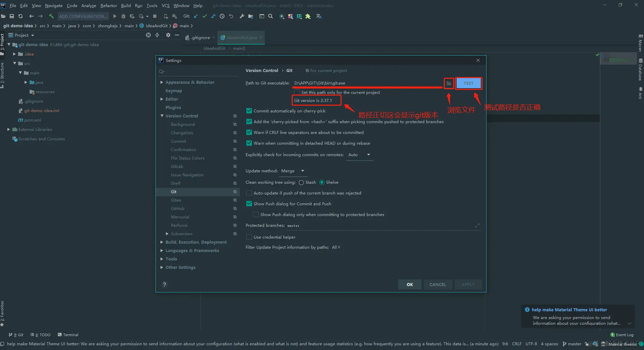Select the Stash radio button

pos(301,182)
